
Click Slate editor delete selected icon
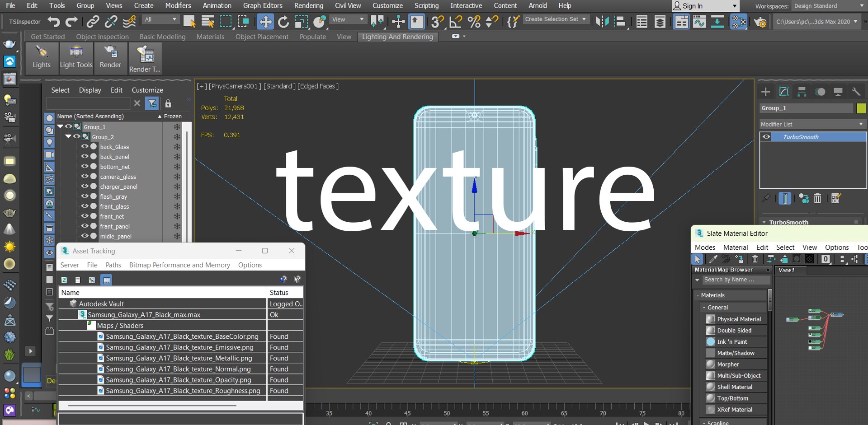pos(755,259)
